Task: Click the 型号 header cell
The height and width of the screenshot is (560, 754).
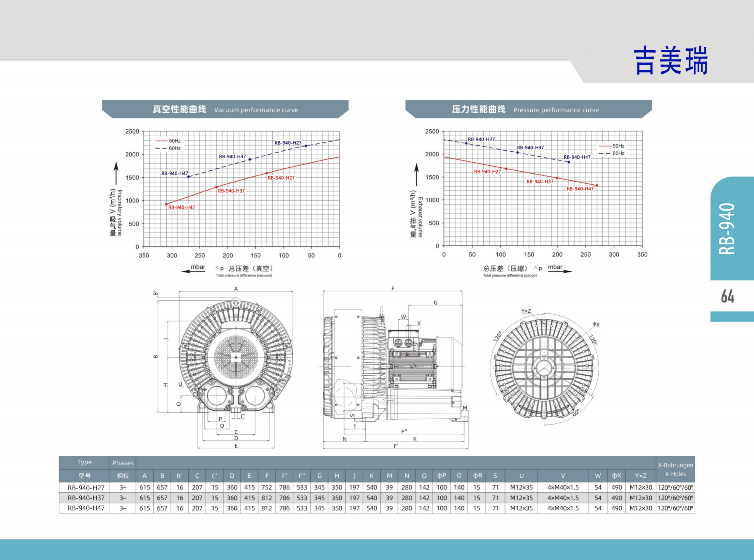Action: click(84, 476)
